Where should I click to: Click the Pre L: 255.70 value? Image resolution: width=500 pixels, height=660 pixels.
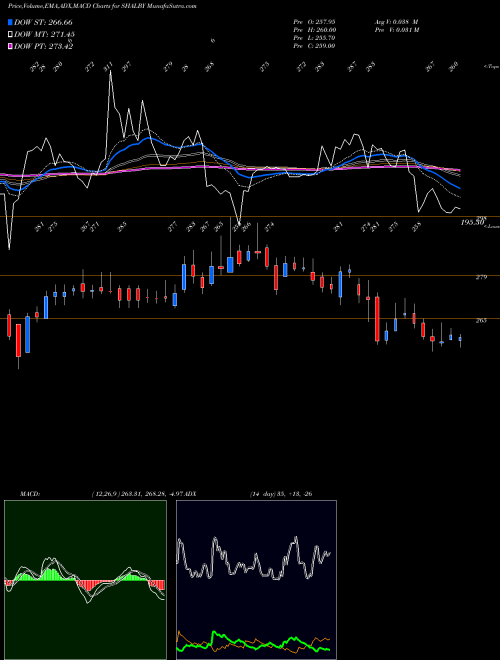(314, 37)
